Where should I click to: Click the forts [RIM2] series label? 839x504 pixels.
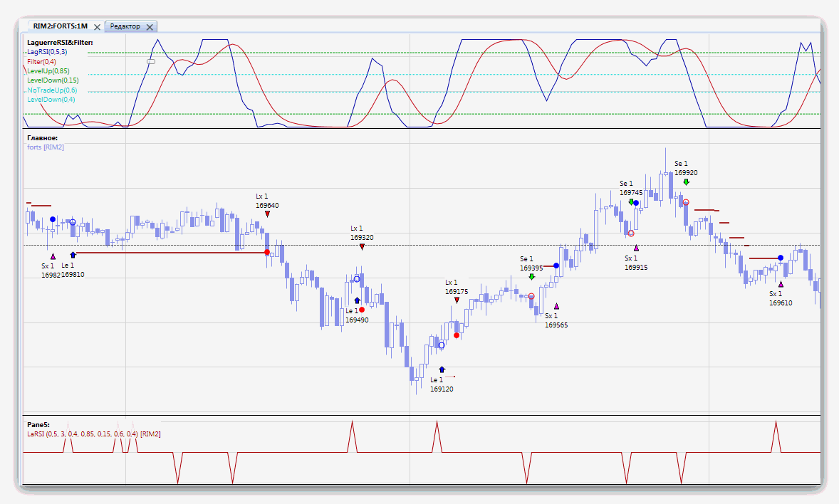[x=46, y=147]
